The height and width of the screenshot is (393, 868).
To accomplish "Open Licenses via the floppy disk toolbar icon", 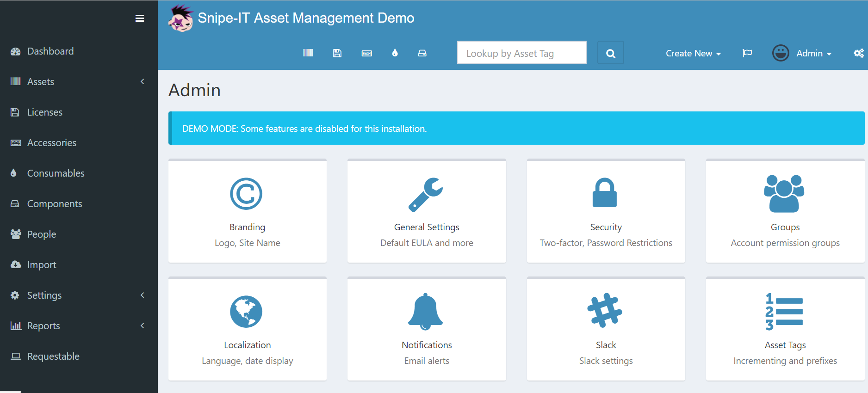I will tap(337, 53).
